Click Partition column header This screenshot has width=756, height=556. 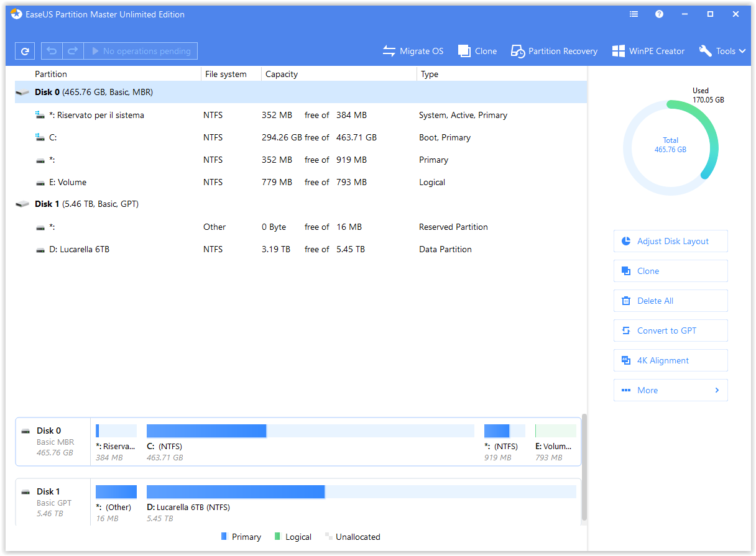(51, 74)
